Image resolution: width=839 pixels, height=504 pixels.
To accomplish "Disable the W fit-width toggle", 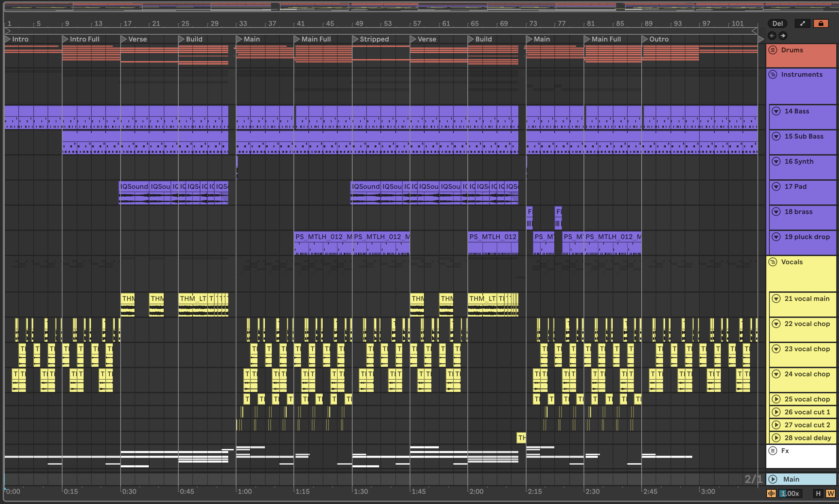I will coord(830,493).
